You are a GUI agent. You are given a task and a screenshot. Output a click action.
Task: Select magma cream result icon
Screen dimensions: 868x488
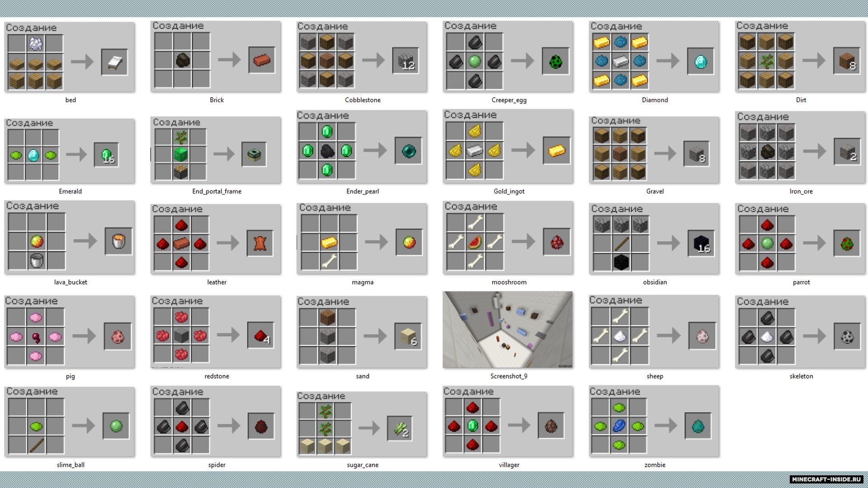[x=409, y=242]
